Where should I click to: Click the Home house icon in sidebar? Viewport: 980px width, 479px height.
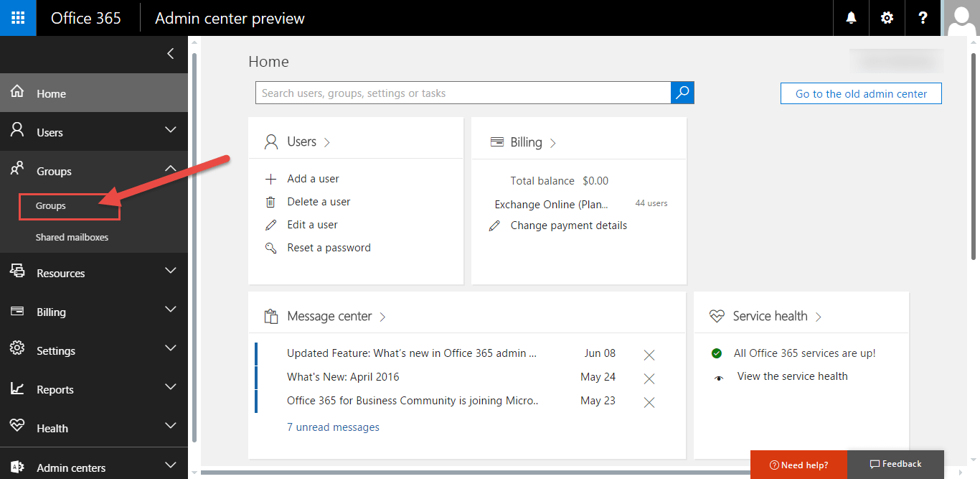pyautogui.click(x=17, y=93)
